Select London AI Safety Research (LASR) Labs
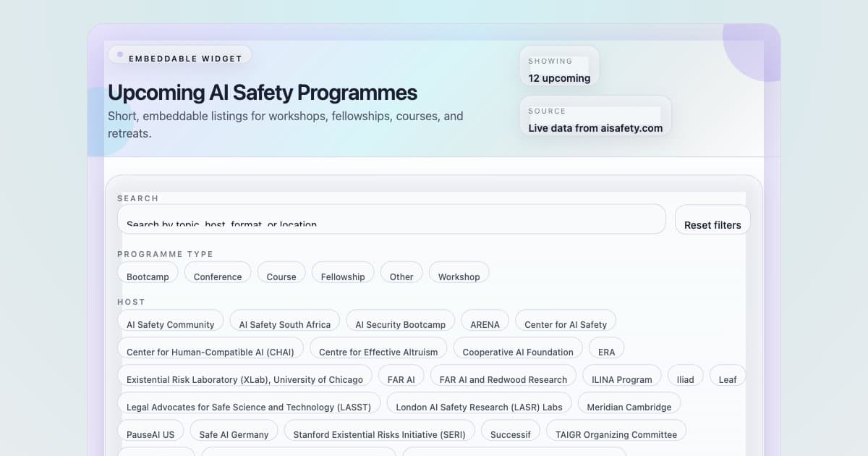868x456 pixels. coord(480,403)
